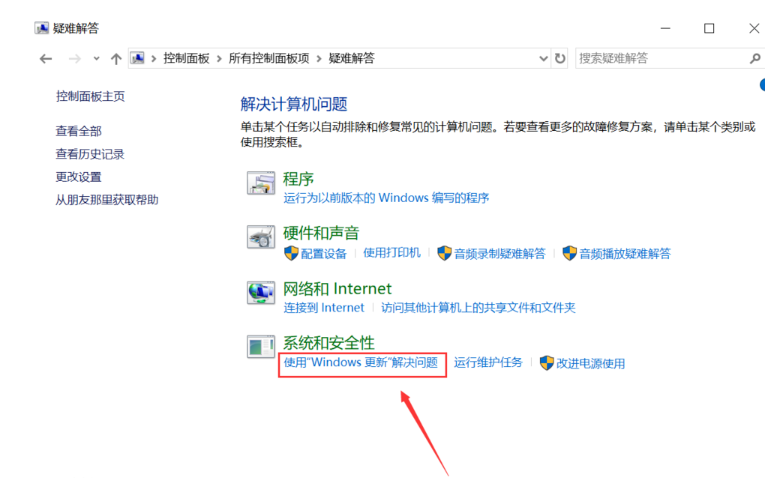Click the 系统和安全性 category icon

tap(261, 347)
